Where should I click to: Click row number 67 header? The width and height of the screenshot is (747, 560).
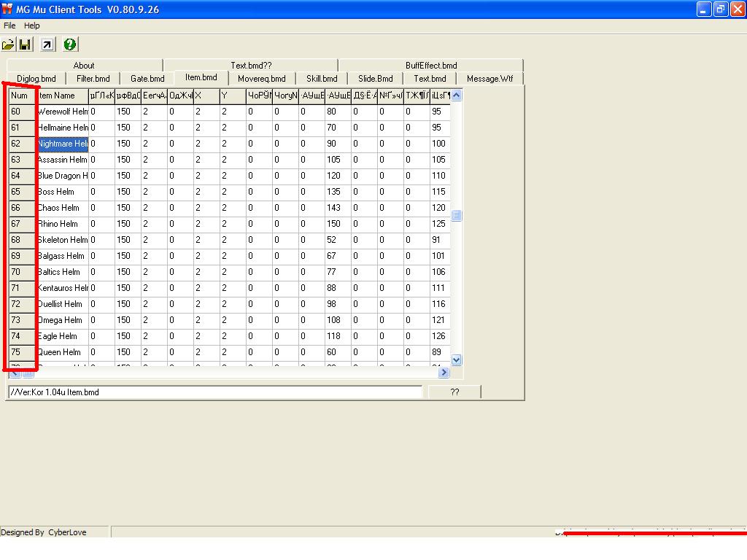(22, 224)
